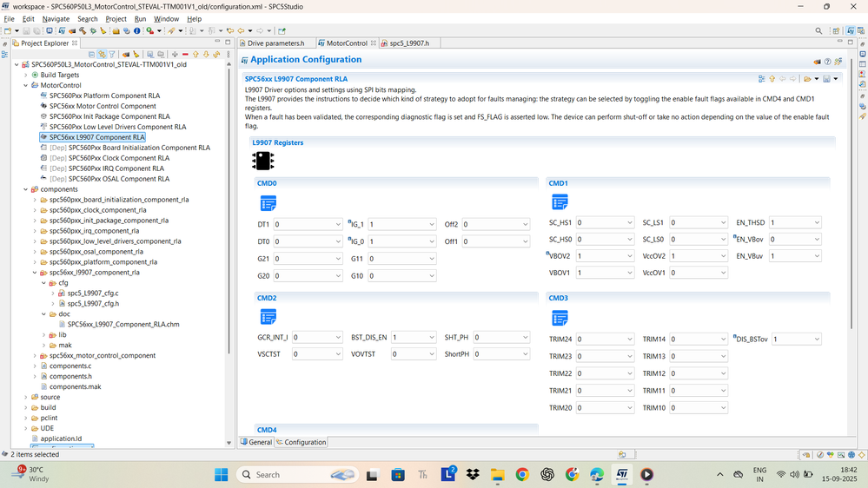Open File Explorer from the taskbar
Screen dimensions: 868x488
[x=497, y=474]
